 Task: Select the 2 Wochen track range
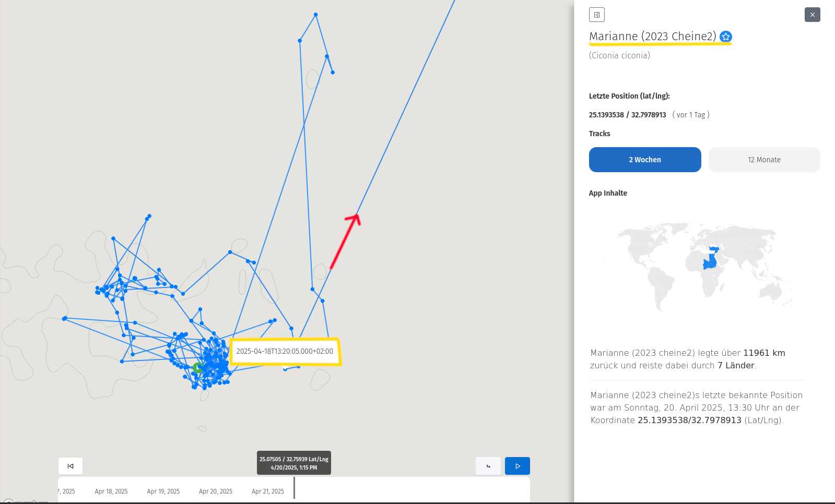click(x=644, y=160)
